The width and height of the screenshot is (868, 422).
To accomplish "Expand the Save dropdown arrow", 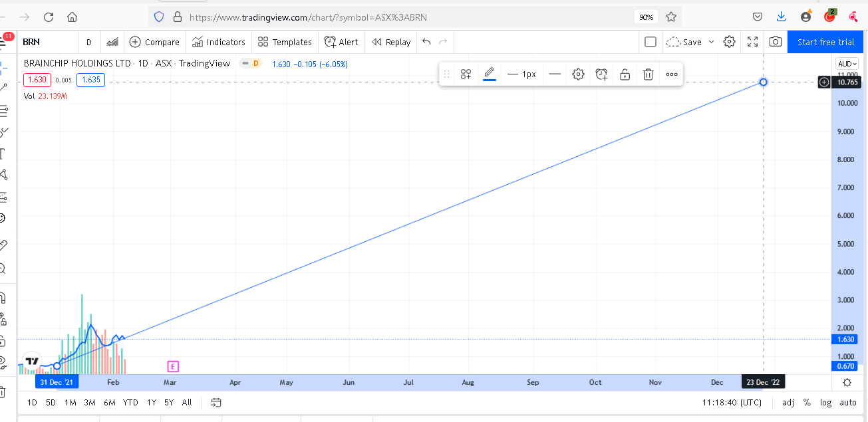I will coord(711,42).
